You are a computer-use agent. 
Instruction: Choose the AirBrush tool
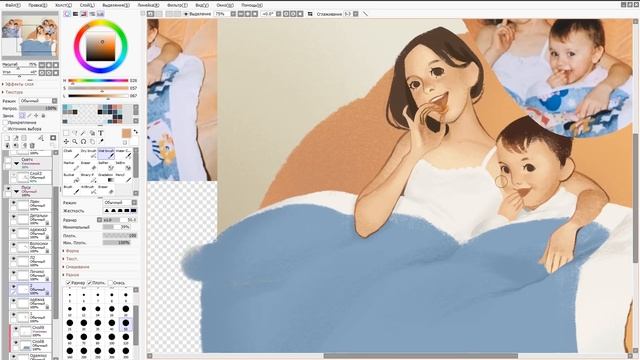(89, 189)
